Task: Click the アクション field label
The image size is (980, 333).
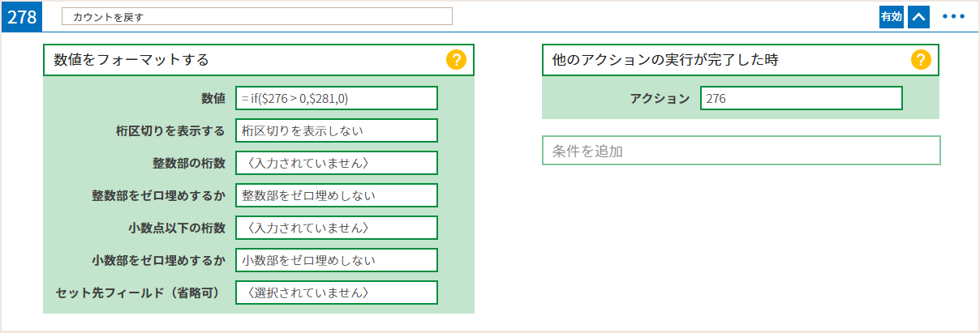Action: [x=660, y=98]
